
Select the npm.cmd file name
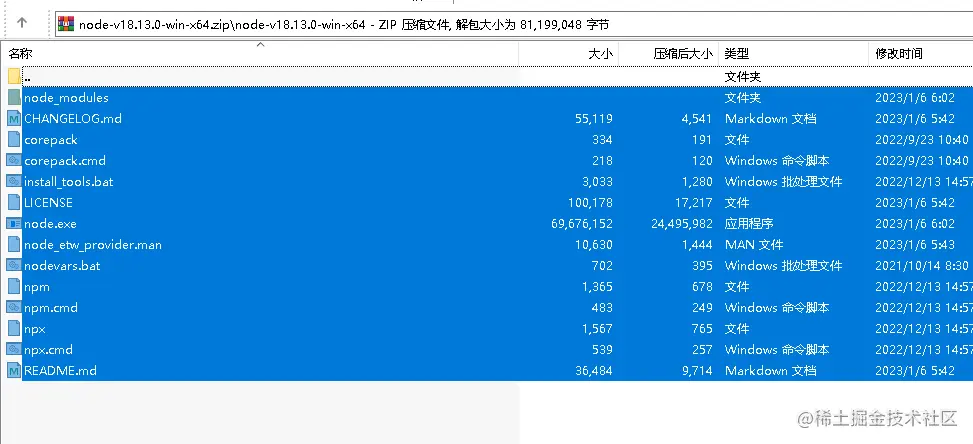coord(51,308)
